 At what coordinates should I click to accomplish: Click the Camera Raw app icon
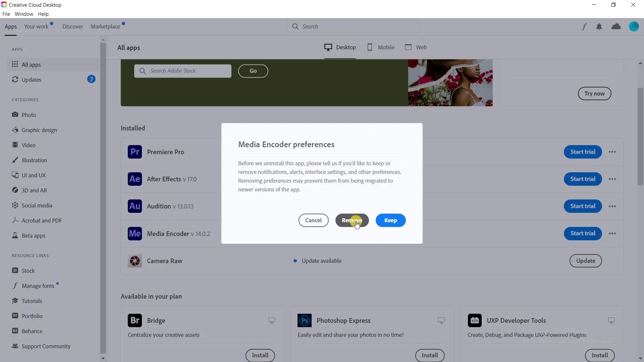pos(135,261)
